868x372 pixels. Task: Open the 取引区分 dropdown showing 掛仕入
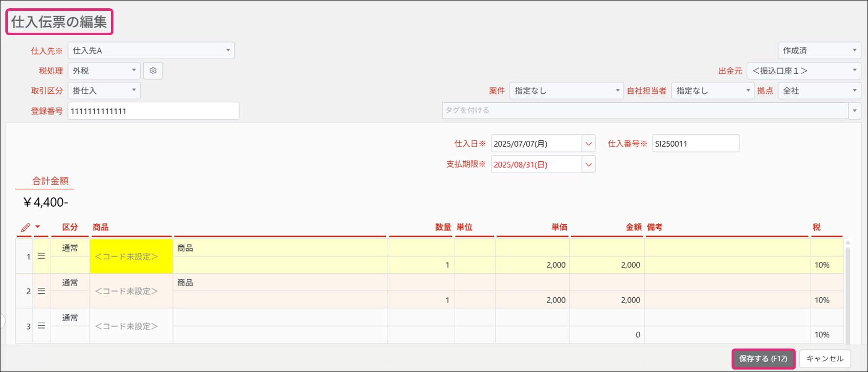[x=104, y=91]
